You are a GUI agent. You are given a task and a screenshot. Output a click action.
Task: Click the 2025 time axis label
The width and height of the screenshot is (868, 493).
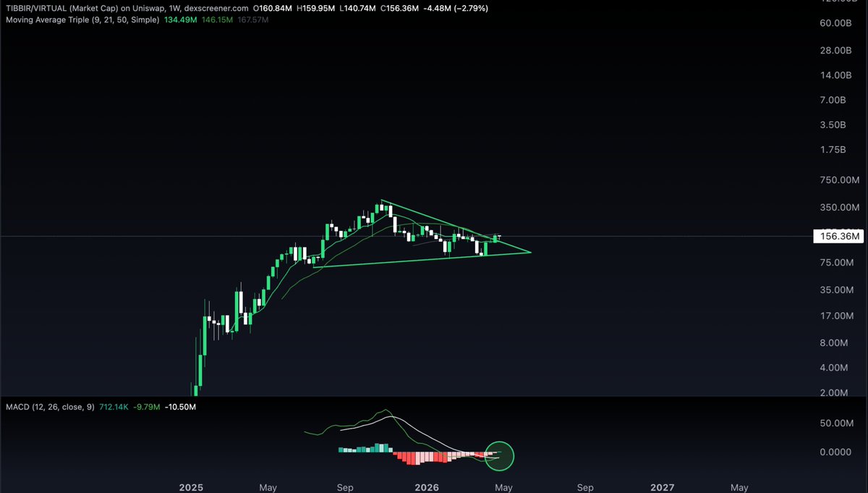192,488
